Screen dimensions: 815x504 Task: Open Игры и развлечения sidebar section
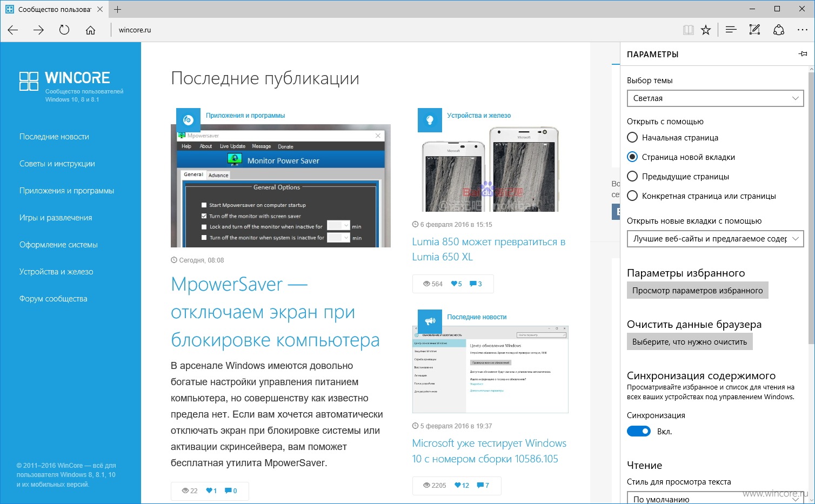tap(56, 218)
